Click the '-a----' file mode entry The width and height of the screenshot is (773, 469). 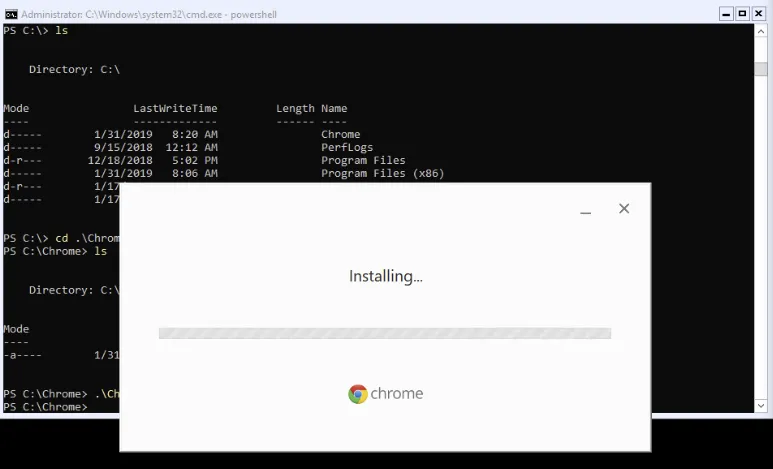pos(22,355)
